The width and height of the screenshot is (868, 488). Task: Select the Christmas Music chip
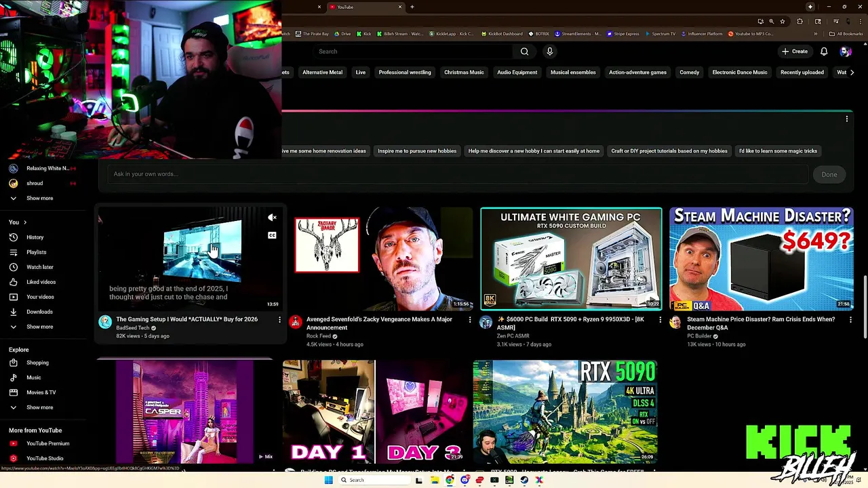pos(464,73)
